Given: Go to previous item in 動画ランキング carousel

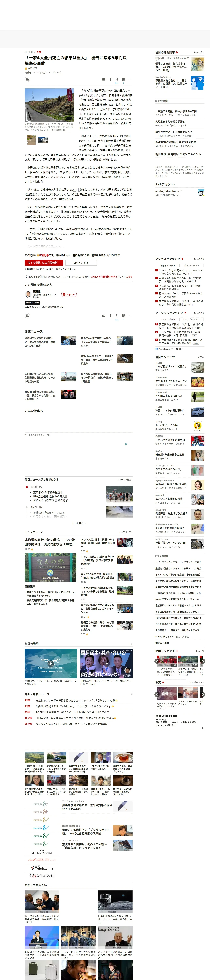Looking at the screenshot, I should coord(157,661).
